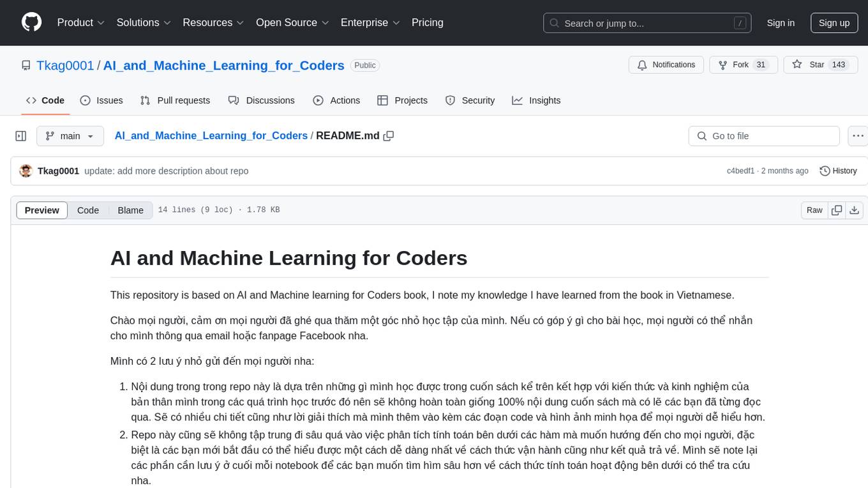
Task: Open the AI_and_Machine_Learning_for_Coders repository title link
Action: pos(224,65)
